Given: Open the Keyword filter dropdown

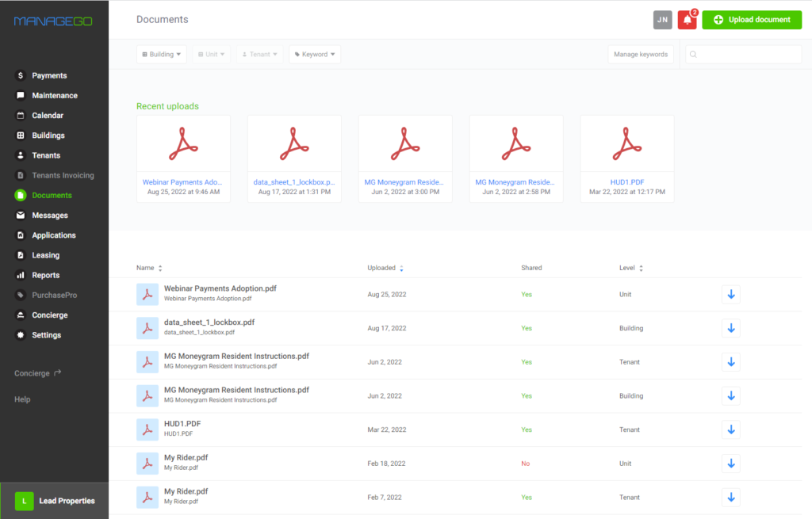Looking at the screenshot, I should pyautogui.click(x=315, y=54).
